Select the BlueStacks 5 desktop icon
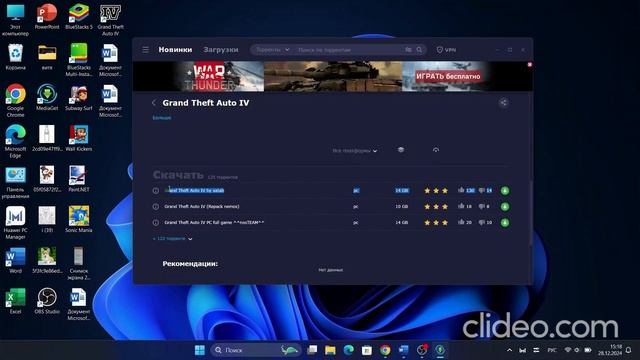Viewport: 640px width, 360px height. click(79, 17)
